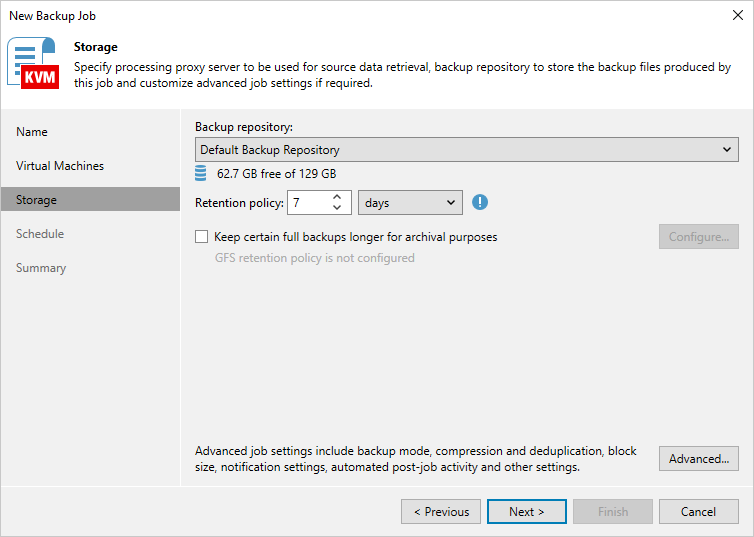The width and height of the screenshot is (754, 537).
Task: Go to the Virtual Machines step
Action: point(60,166)
